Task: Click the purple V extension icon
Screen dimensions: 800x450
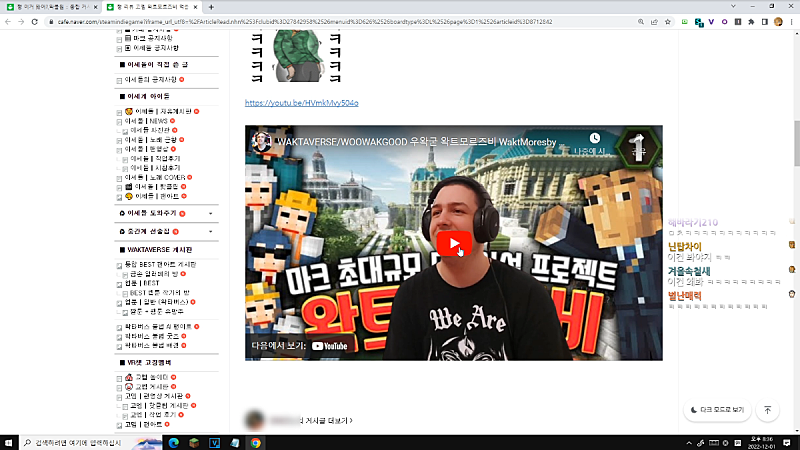Action: (711, 22)
